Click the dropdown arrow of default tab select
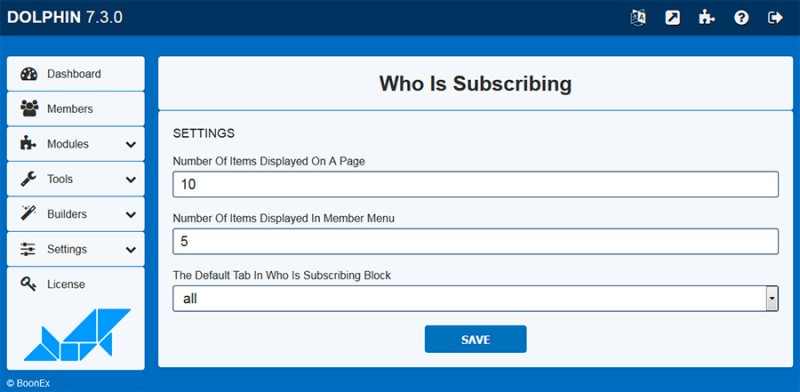The width and height of the screenshot is (800, 392). point(772,299)
